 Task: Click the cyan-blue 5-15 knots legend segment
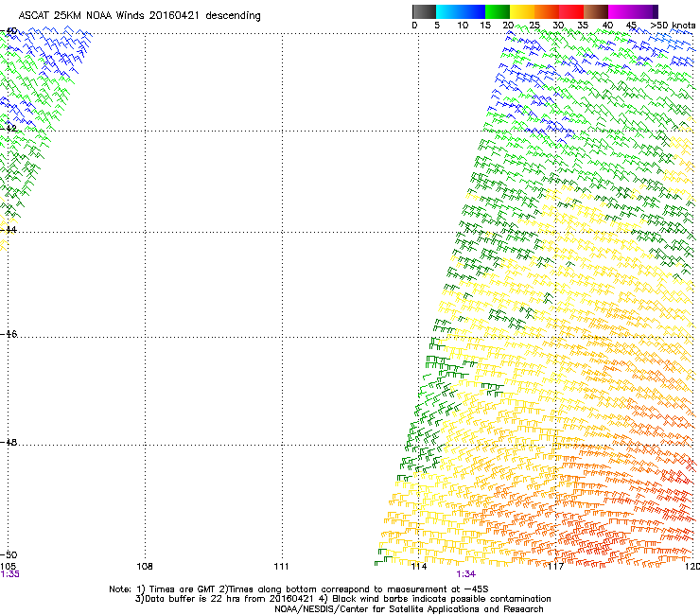461,11
